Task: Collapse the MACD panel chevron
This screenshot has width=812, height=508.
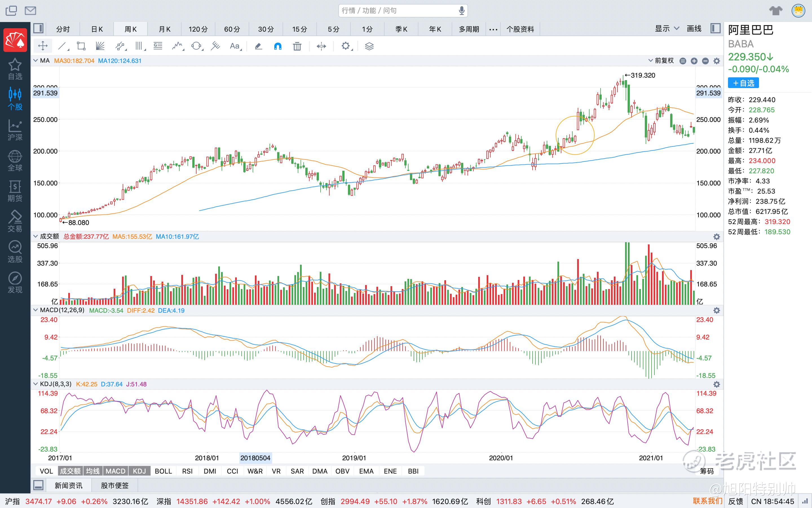Action: [x=35, y=310]
